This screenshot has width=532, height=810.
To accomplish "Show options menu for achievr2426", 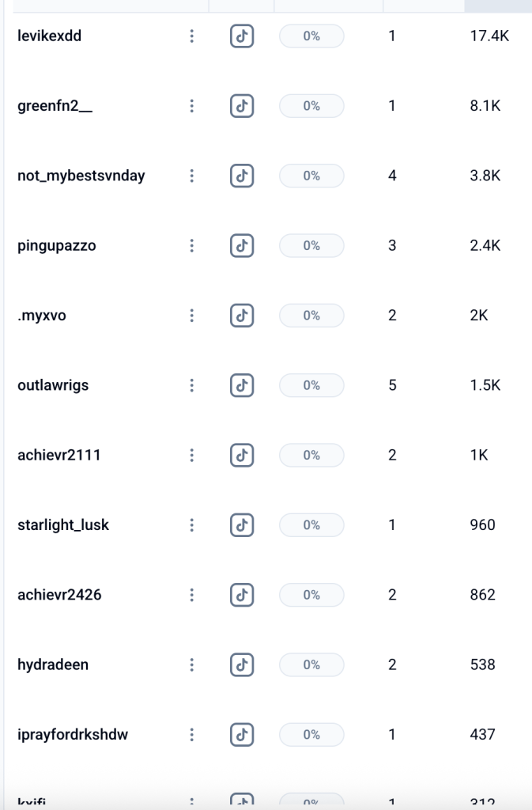I will 191,595.
